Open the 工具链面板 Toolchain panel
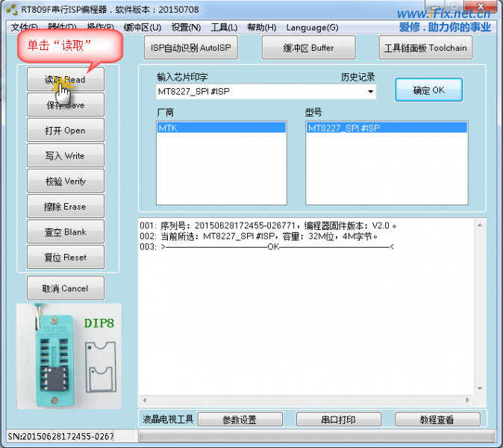Viewport: 503px width, 448px height. [x=425, y=48]
